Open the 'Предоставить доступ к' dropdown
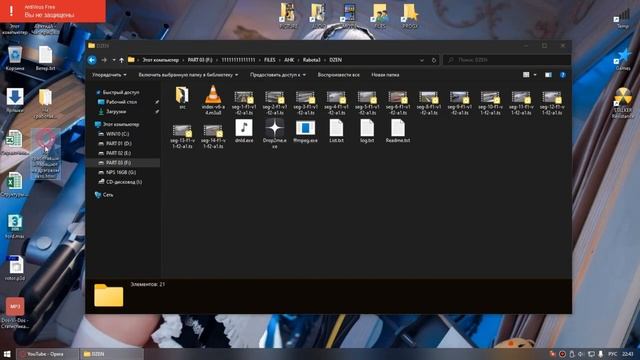 click(278, 75)
